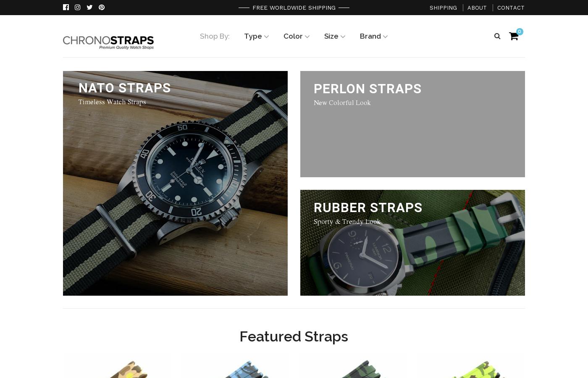Open the NATO Straps banner
Viewport: 588px width, 378px height.
175,183
